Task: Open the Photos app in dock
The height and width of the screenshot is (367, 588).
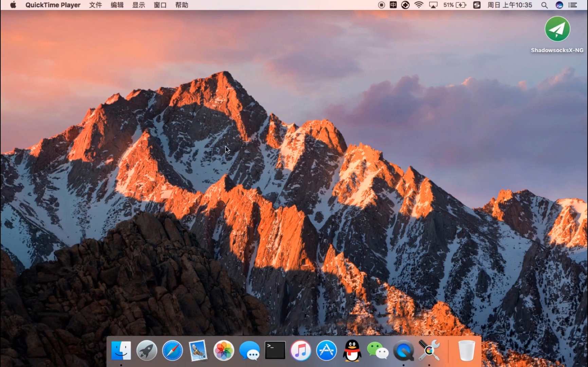Action: 224,350
